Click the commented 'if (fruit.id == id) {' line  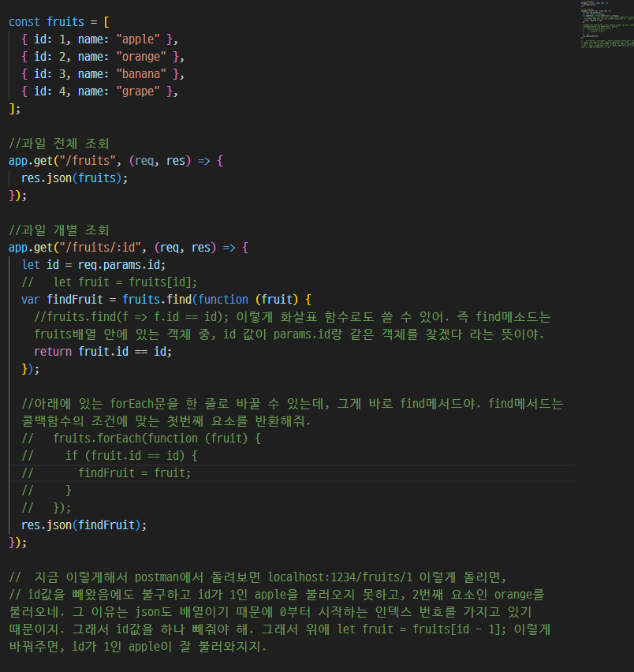click(x=110, y=456)
